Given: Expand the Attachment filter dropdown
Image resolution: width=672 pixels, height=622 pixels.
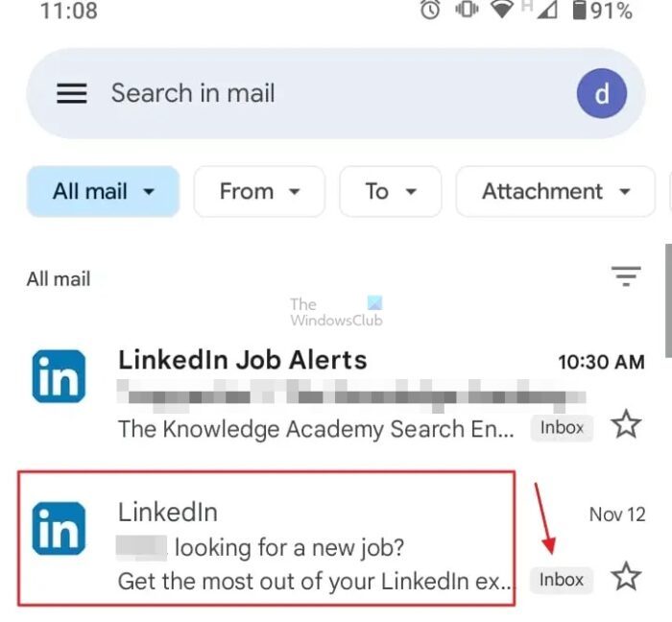Looking at the screenshot, I should [555, 192].
